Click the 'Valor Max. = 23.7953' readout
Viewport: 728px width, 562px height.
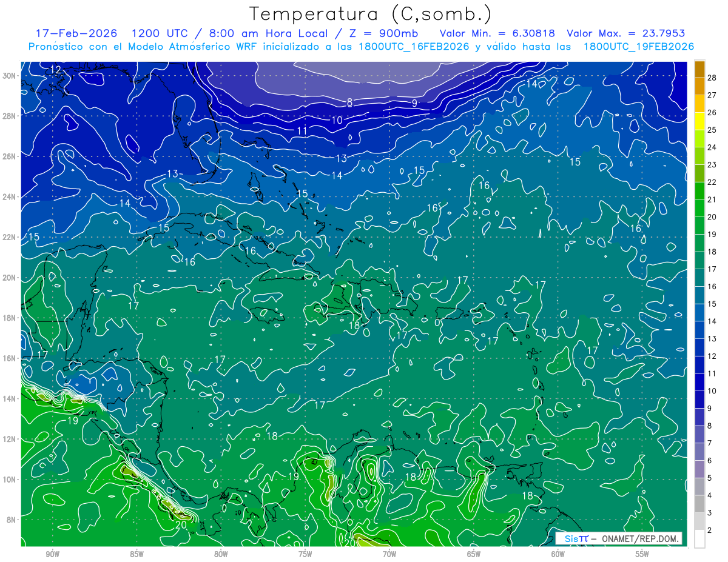tap(625, 33)
